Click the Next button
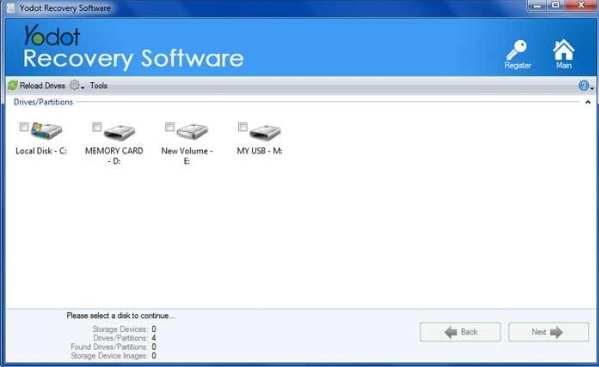The width and height of the screenshot is (599, 367). (548, 332)
